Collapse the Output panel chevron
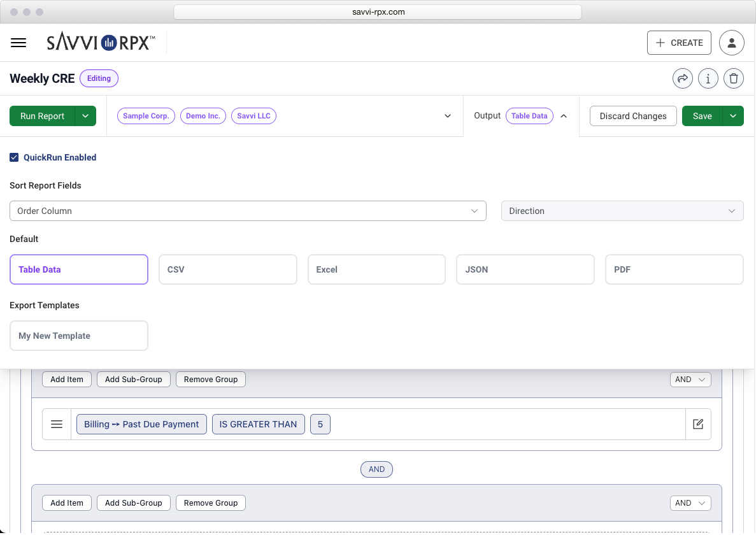Image resolution: width=756 pixels, height=535 pixels. [x=563, y=116]
